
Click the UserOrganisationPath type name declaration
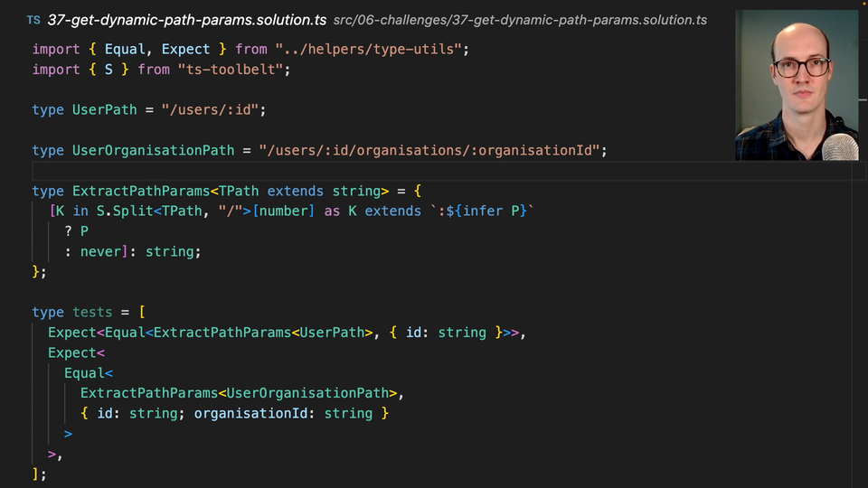pyautogui.click(x=153, y=150)
